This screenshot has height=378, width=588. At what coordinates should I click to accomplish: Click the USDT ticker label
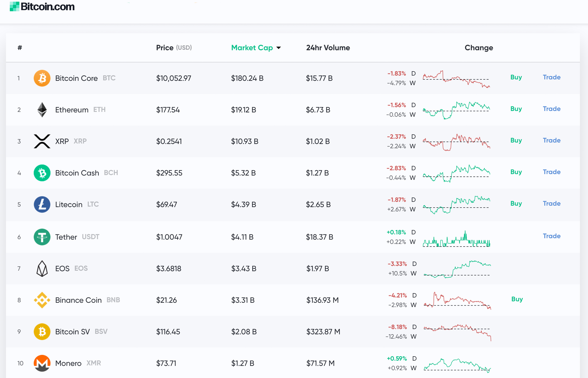point(91,237)
